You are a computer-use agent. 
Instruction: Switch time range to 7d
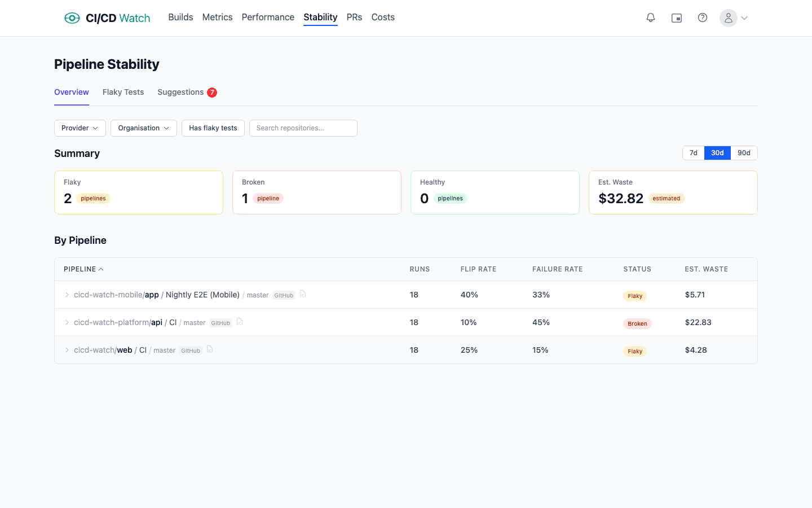(x=694, y=153)
